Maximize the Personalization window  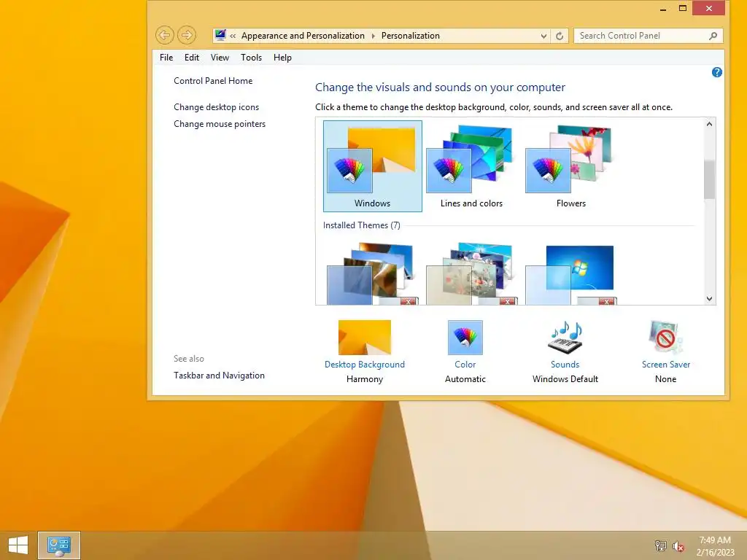683,9
